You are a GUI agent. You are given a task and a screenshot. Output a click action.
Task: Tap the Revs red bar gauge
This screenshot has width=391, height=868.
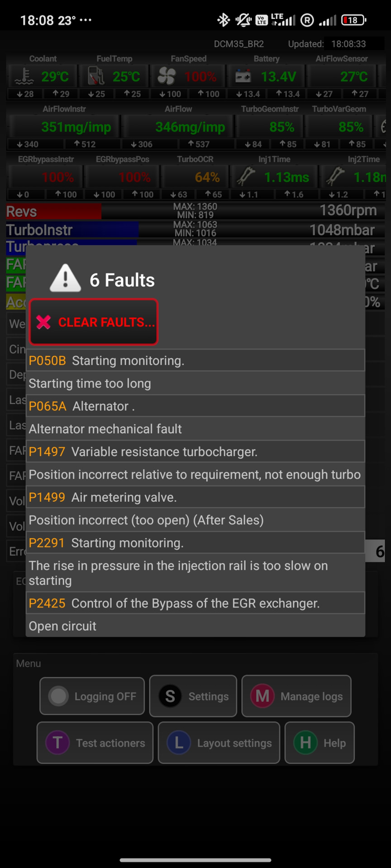53,212
